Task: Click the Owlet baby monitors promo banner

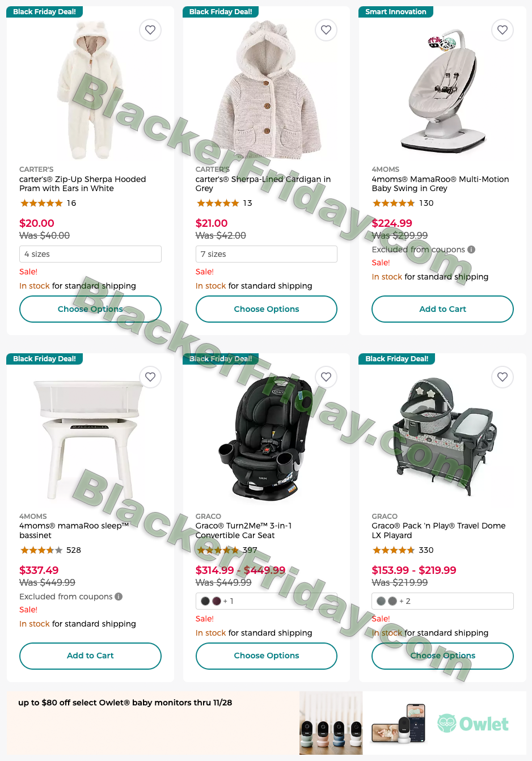Action: 267,723
